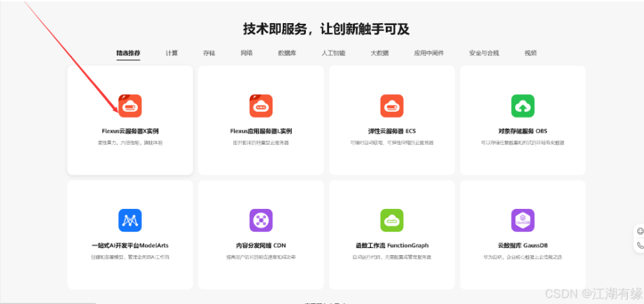Click the Flexus云服务器X实例 orange cloud icon

click(x=130, y=106)
